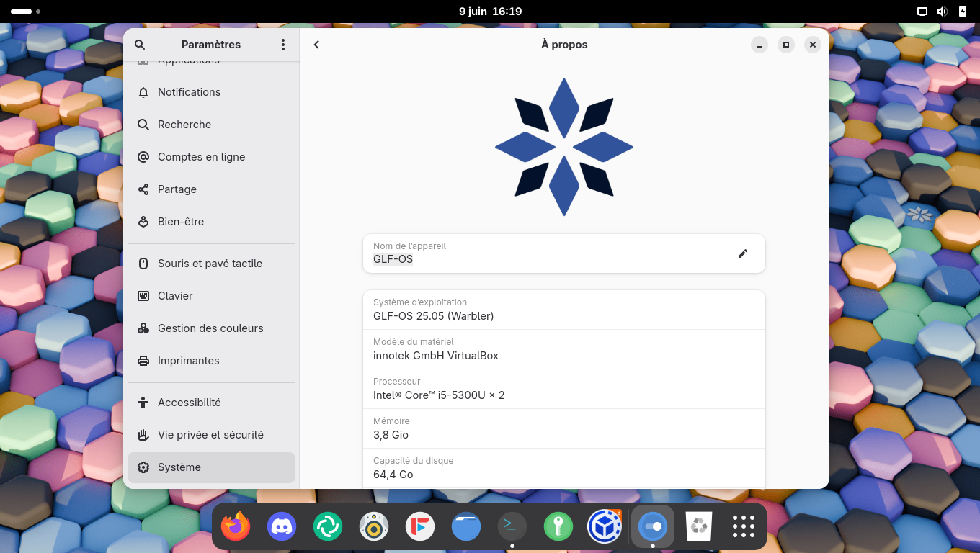This screenshot has height=553, width=980.
Task: Click the volume icon in top bar
Action: tap(942, 12)
